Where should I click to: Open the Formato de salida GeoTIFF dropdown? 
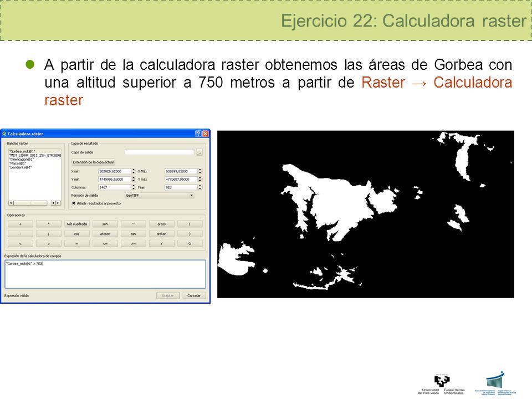[160, 196]
